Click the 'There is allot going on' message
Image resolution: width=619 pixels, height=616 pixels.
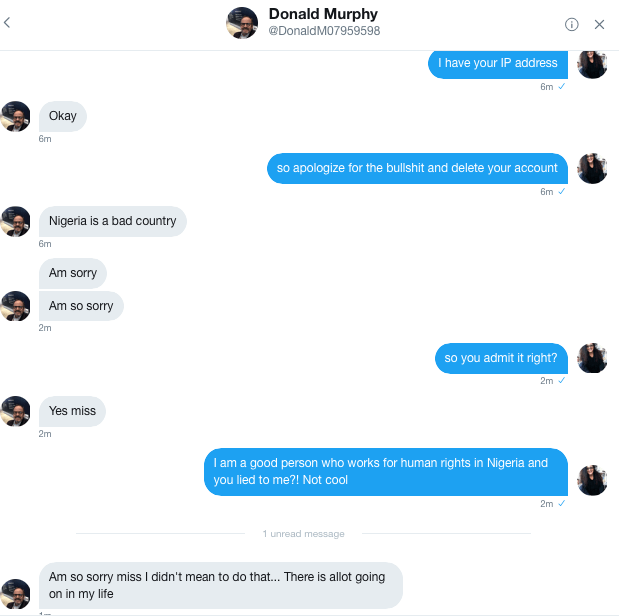coord(220,585)
